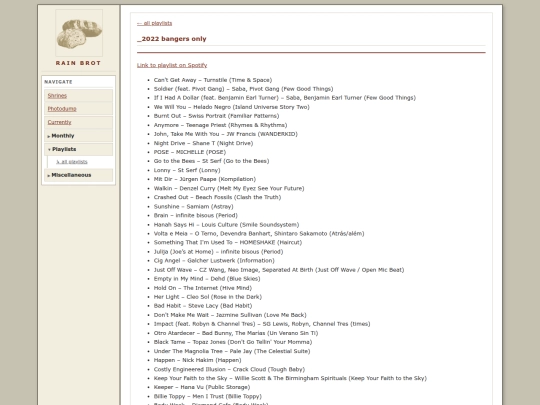Select 'Costly Engineered Illusion – Crack Cloud'
The height and width of the screenshot is (405, 540).
click(229, 370)
